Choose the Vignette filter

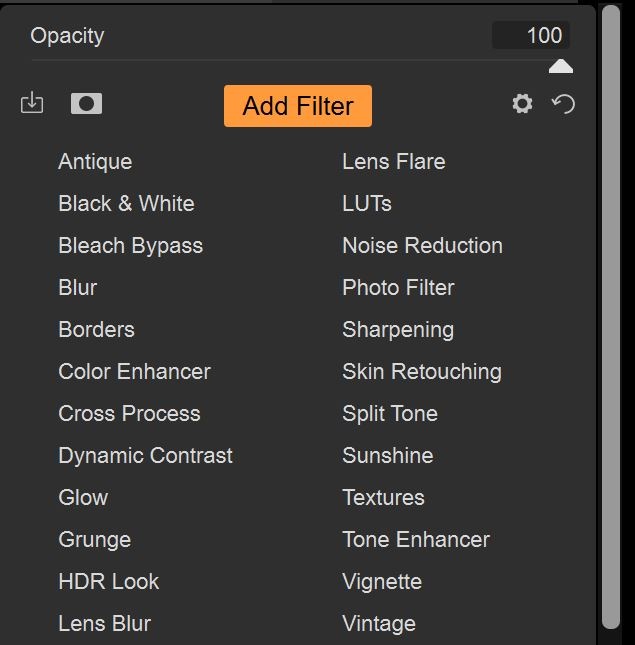(x=382, y=582)
